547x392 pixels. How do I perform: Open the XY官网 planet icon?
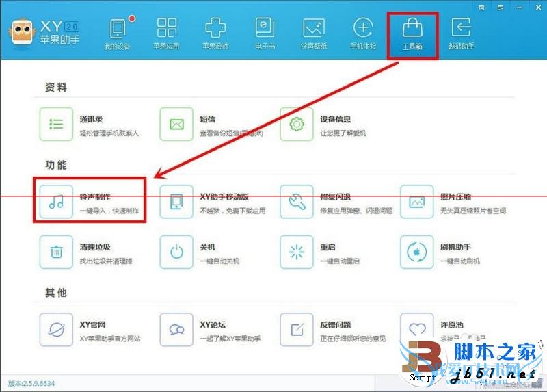[56, 330]
